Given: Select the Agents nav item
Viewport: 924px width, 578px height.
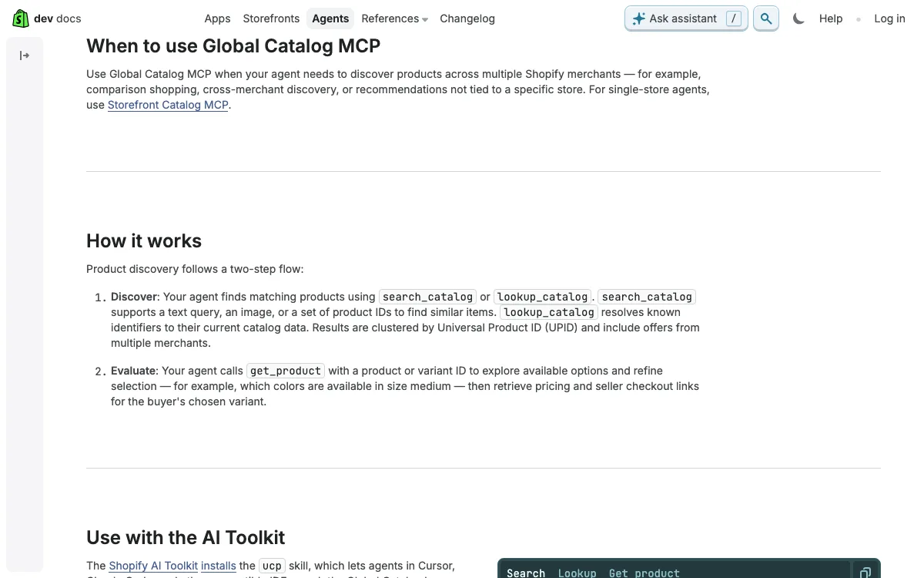Looking at the screenshot, I should (330, 18).
